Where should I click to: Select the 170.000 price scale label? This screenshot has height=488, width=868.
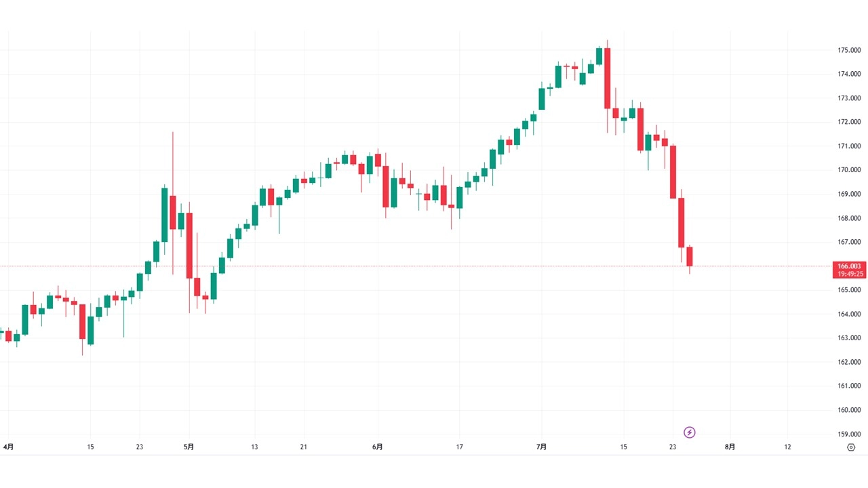(849, 170)
